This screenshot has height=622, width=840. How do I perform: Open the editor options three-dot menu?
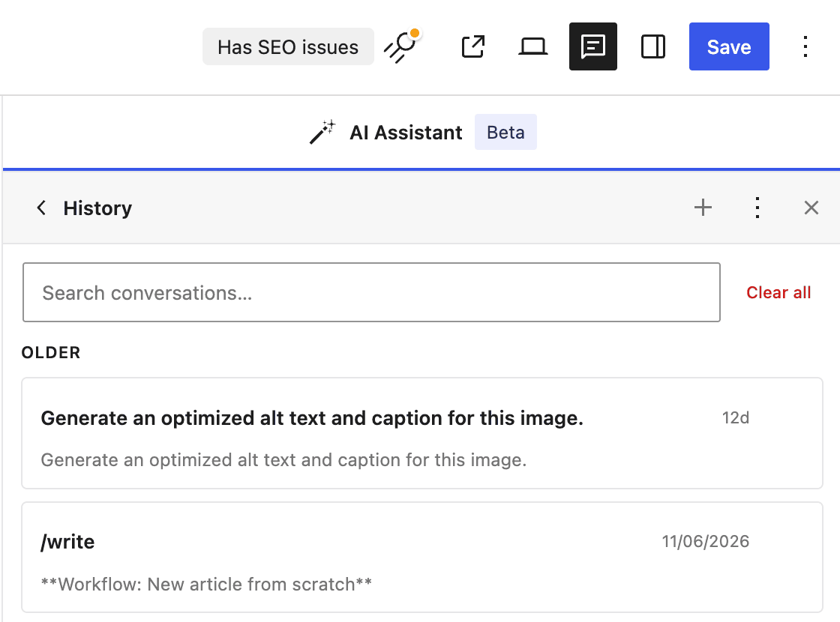[805, 46]
